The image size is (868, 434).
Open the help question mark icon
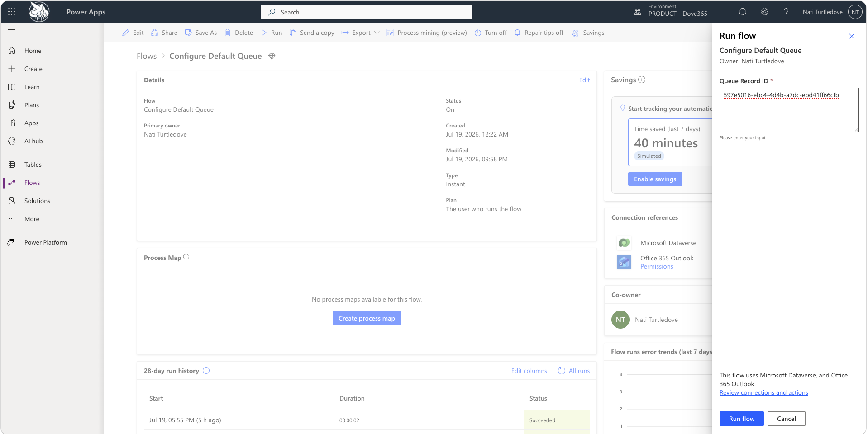787,12
